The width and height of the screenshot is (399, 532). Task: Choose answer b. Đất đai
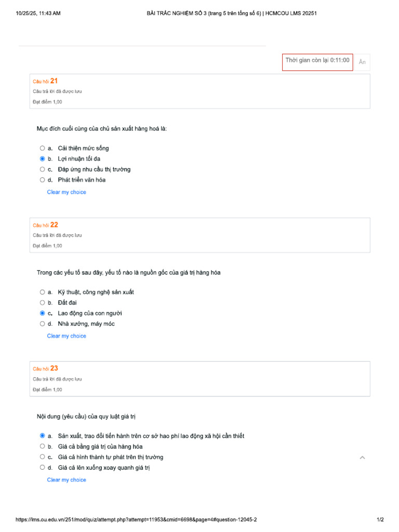[x=43, y=302]
